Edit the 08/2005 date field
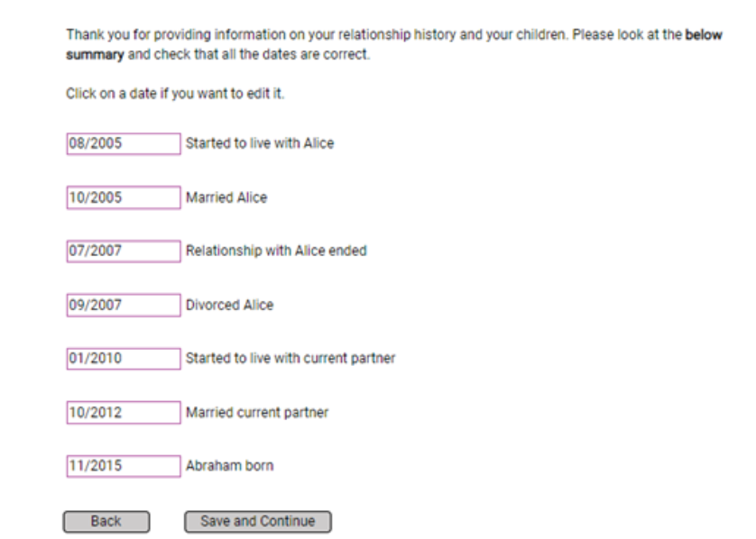The height and width of the screenshot is (539, 756). [x=124, y=143]
